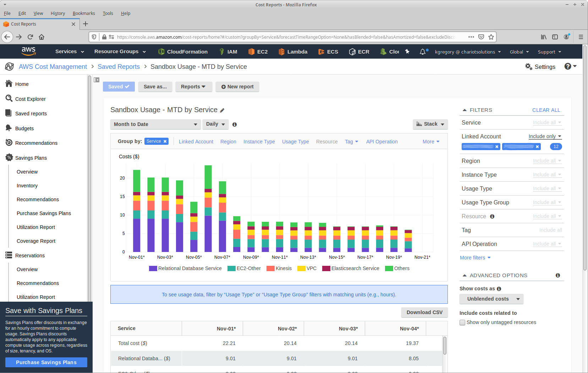Open Cost Management Settings
Image resolution: width=588 pixels, height=373 pixels.
(540, 67)
